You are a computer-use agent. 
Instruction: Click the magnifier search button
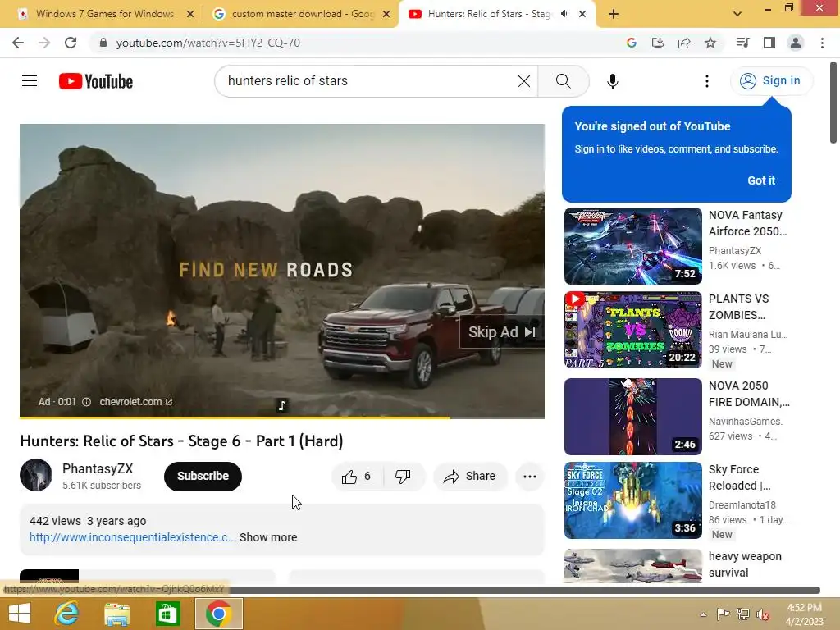(563, 81)
